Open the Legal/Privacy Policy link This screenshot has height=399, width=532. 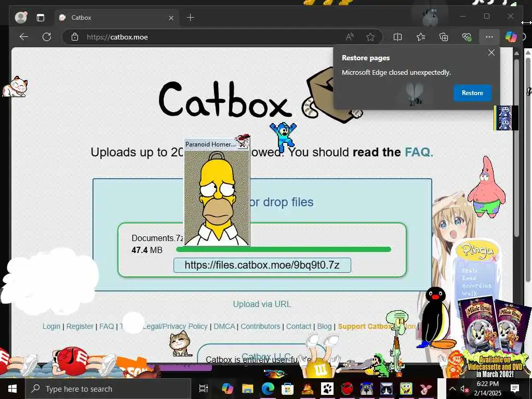click(175, 326)
